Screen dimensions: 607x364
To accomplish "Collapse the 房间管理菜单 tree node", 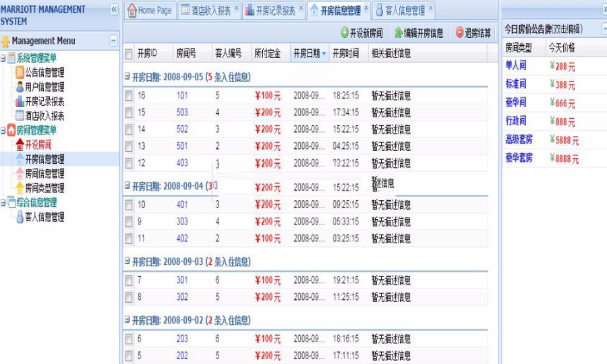I will click(x=3, y=131).
